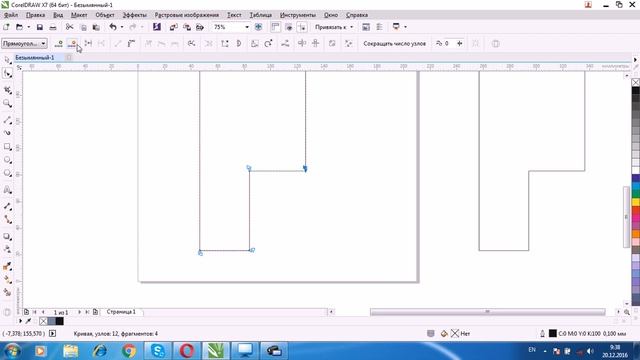The image size is (640, 360).
Task: Expand the application launcher dropdown arrow
Action: point(405,27)
